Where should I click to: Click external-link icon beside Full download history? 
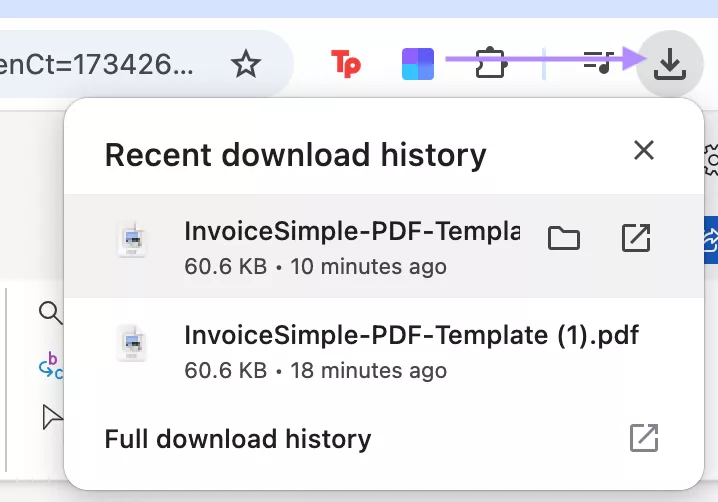(644, 438)
